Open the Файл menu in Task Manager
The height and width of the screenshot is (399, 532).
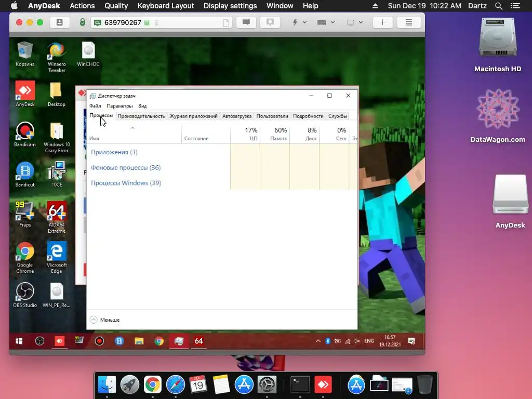pyautogui.click(x=96, y=106)
